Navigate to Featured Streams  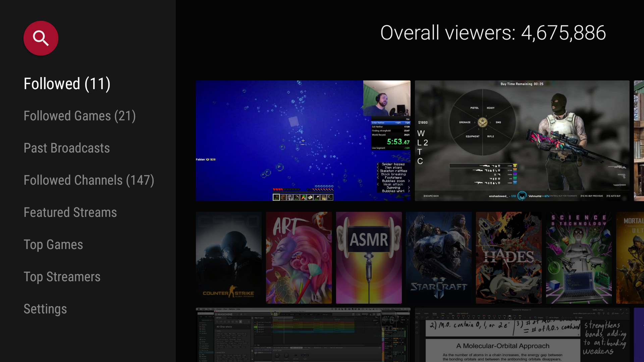pyautogui.click(x=70, y=213)
